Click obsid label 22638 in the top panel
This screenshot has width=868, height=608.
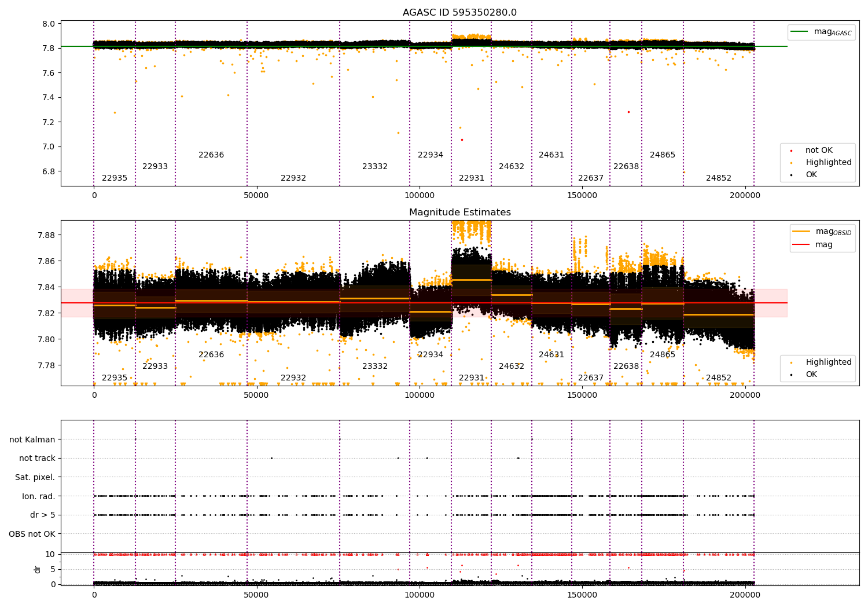coord(626,167)
